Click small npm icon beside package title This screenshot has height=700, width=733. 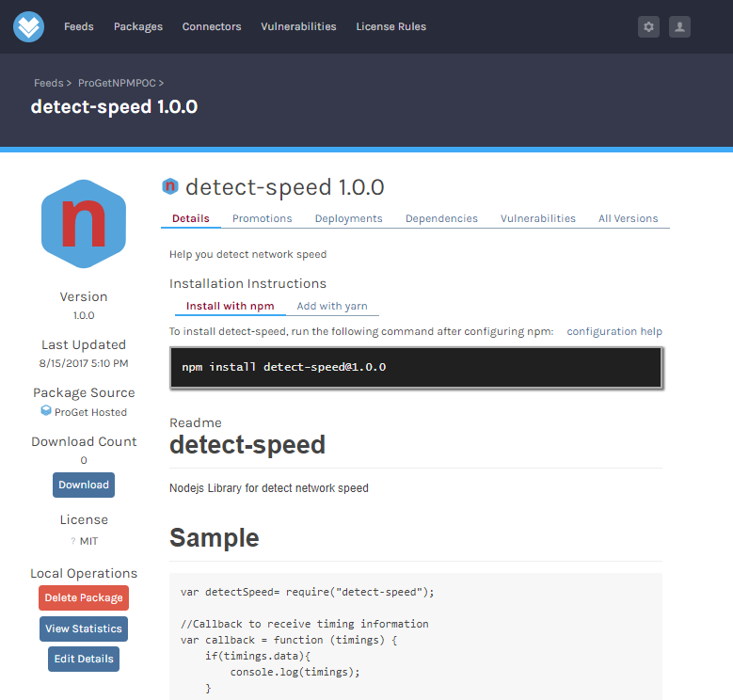click(x=170, y=186)
